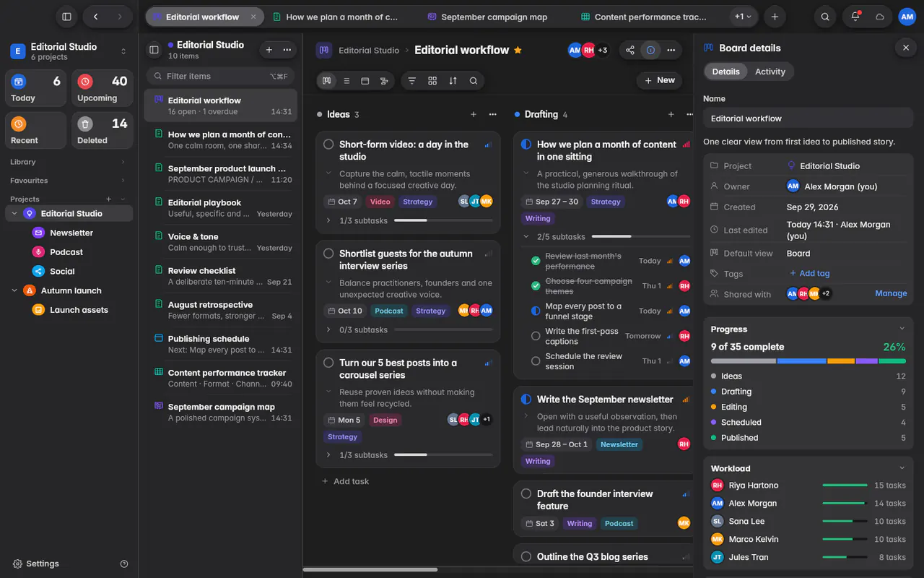Open the filter icon in the board toolbar
This screenshot has width=924, height=578.
pyautogui.click(x=412, y=81)
